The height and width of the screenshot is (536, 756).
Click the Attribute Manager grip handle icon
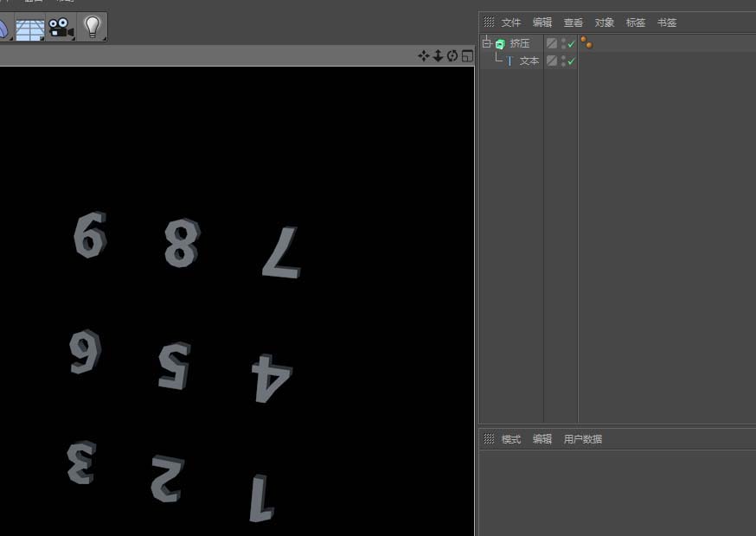click(489, 438)
